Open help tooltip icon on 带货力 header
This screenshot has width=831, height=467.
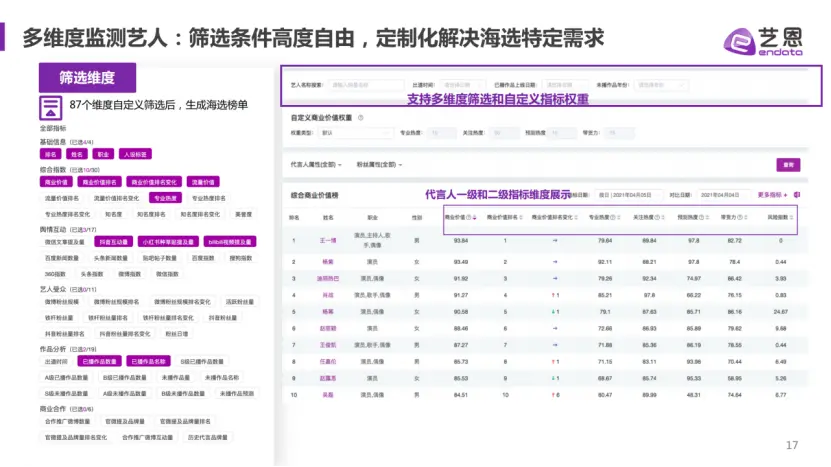[x=740, y=217]
